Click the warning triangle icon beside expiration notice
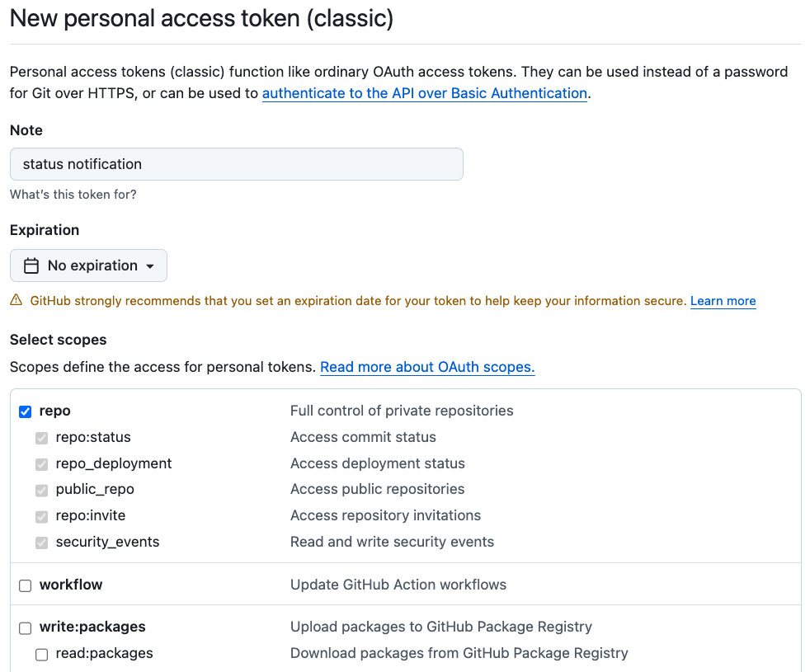The image size is (810, 672). (x=16, y=300)
